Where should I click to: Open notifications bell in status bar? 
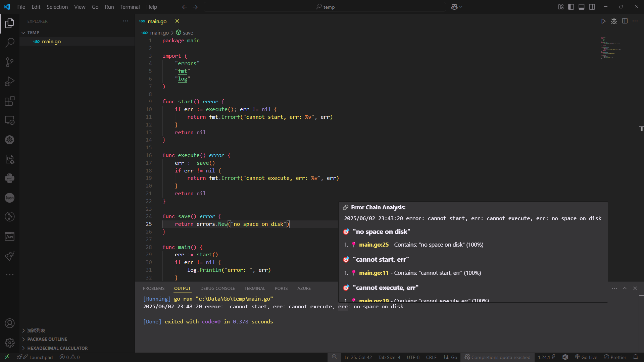point(636,357)
